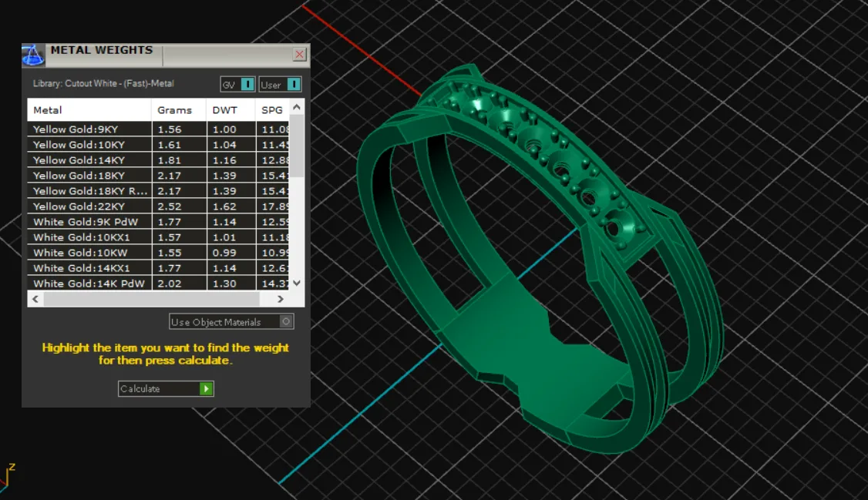Select the White Gold:10KX1 row
Viewport: 868px width, 500px height.
click(158, 238)
